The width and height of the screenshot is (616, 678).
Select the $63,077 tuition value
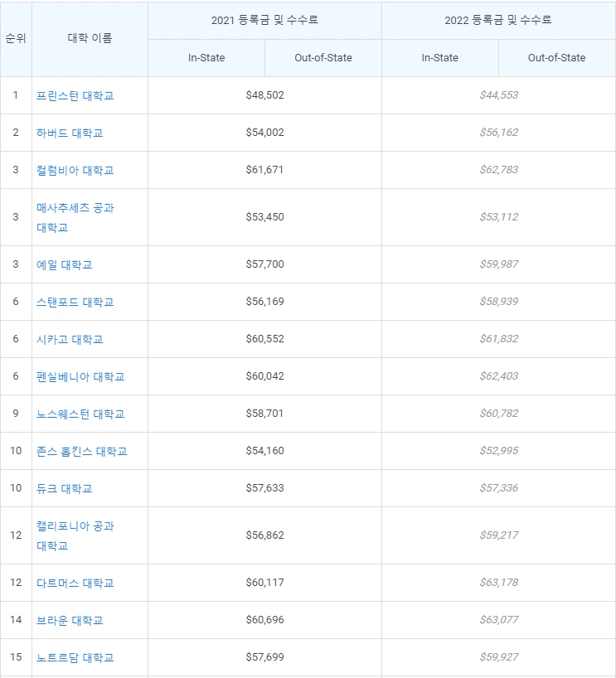(x=499, y=620)
